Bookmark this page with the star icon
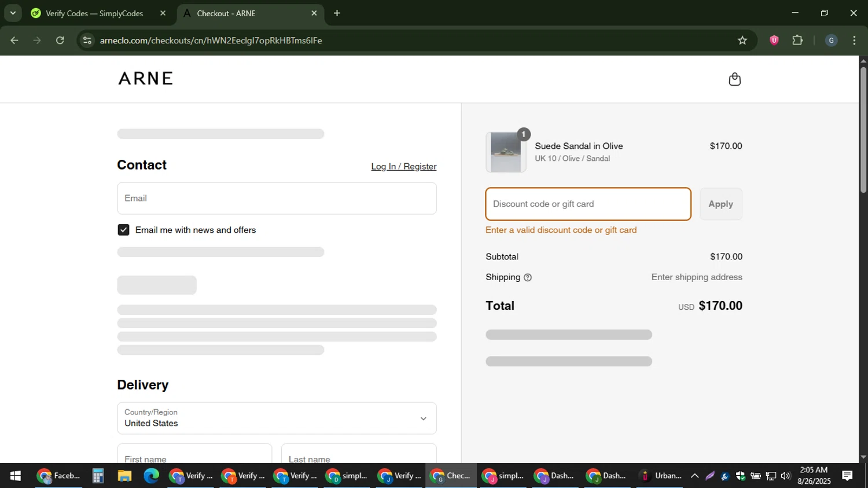 [742, 41]
